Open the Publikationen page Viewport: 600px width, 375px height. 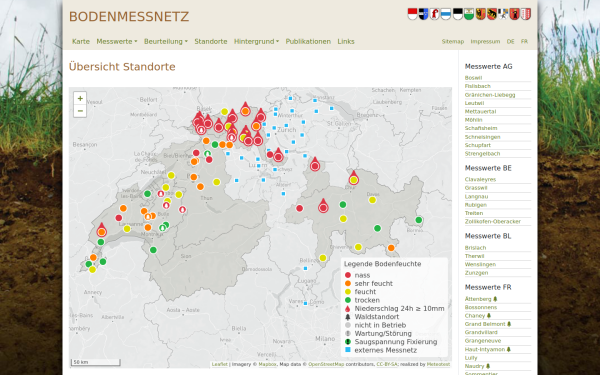point(308,41)
